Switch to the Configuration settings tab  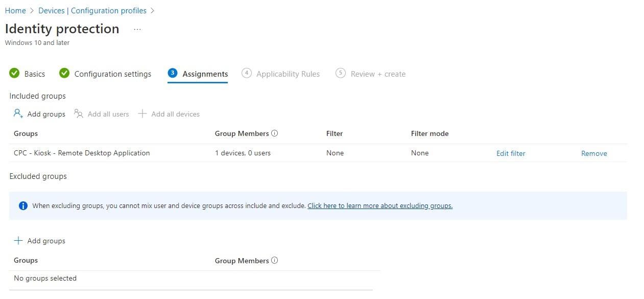tap(112, 74)
